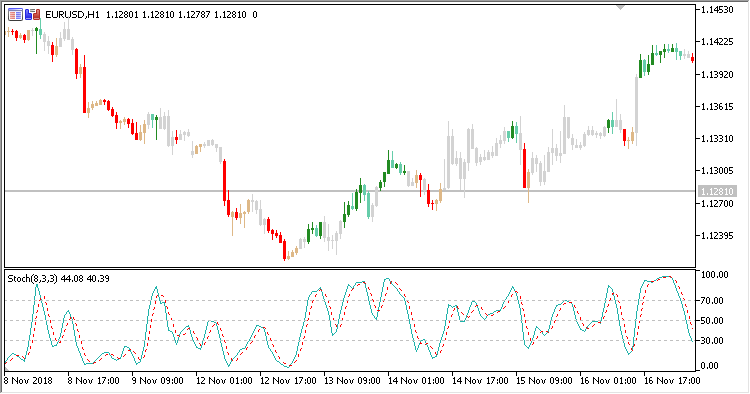Click the 12 Nov 17:00 time label
Viewport: 750px width, 394px height.
pyautogui.click(x=288, y=381)
